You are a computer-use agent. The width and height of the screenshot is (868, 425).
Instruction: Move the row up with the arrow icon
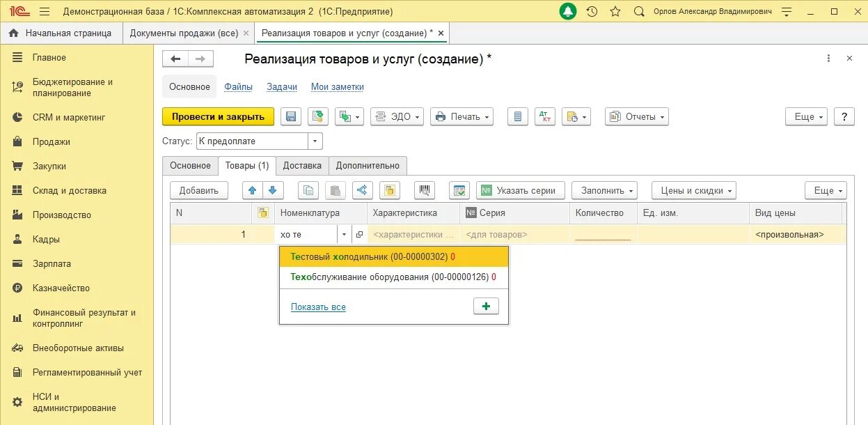[x=253, y=190]
